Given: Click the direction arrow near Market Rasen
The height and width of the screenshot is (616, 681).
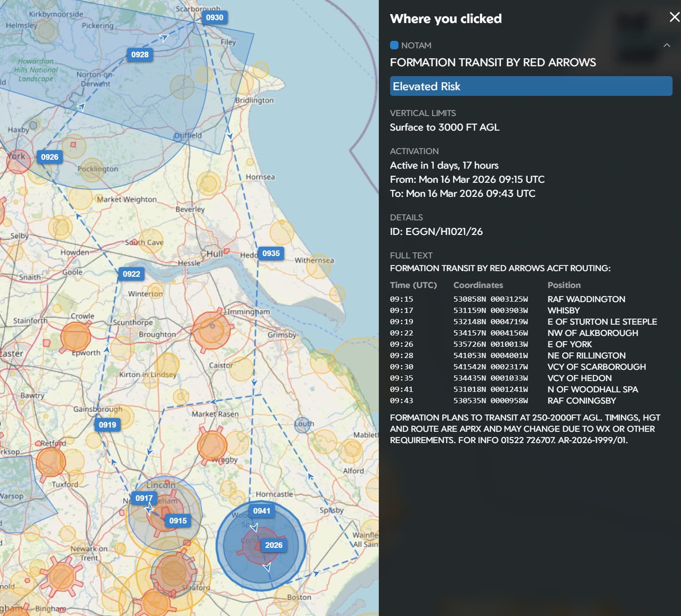Looking at the screenshot, I should [213, 402].
